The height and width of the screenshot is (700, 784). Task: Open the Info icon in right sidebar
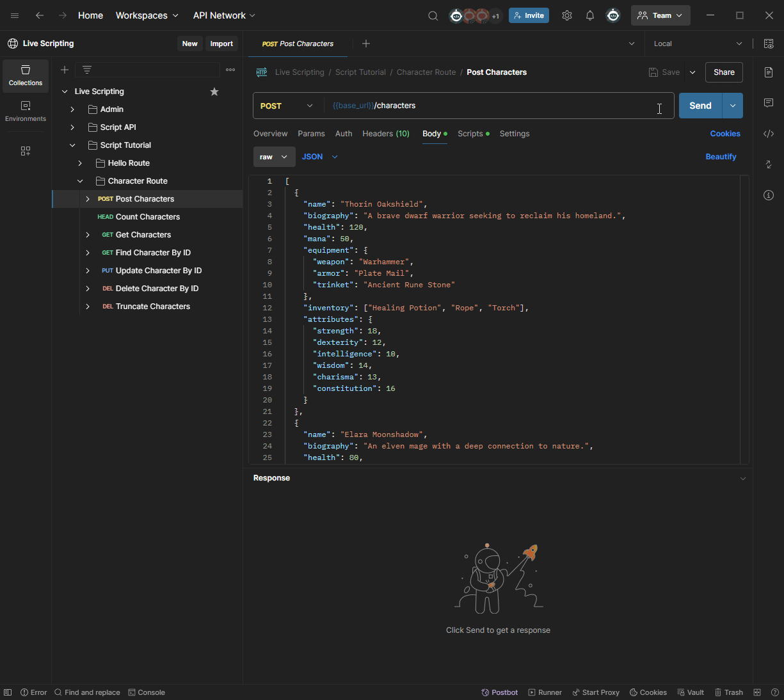769,195
